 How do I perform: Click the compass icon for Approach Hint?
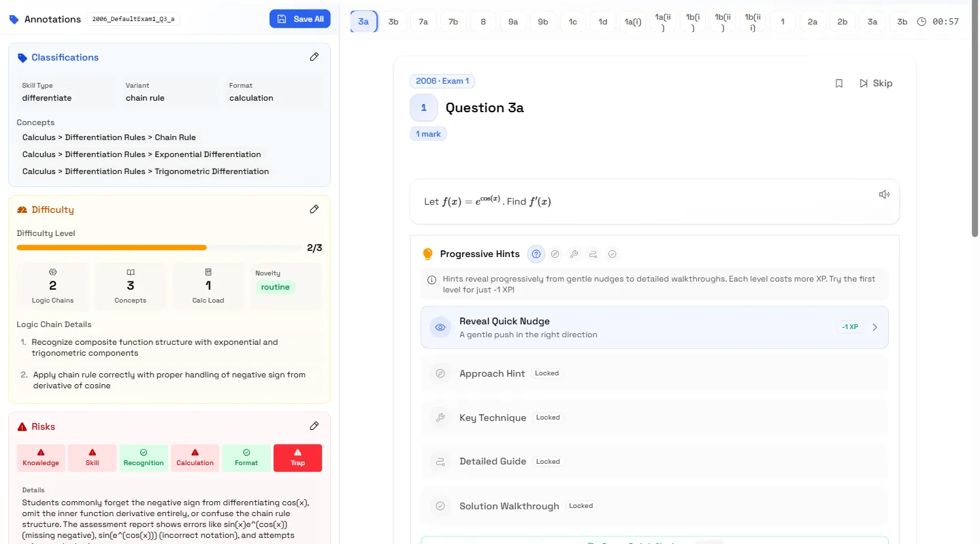click(x=555, y=254)
